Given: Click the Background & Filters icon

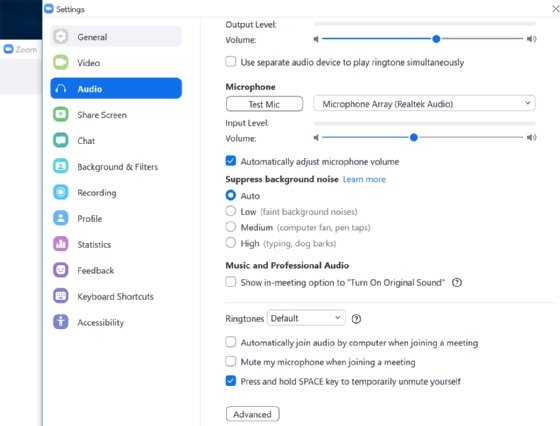Looking at the screenshot, I should (61, 166).
